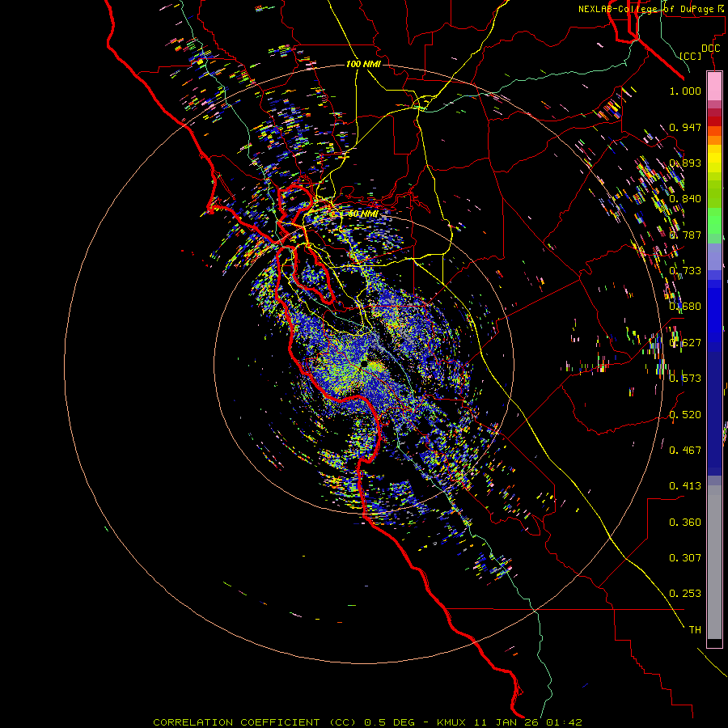Select the DCC label above the legend
This screenshot has height=728, width=728.
(710, 49)
